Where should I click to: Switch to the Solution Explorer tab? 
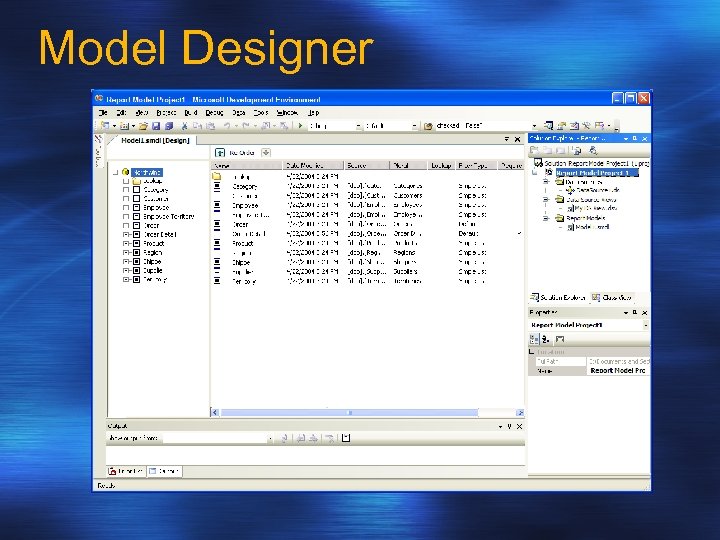point(558,298)
